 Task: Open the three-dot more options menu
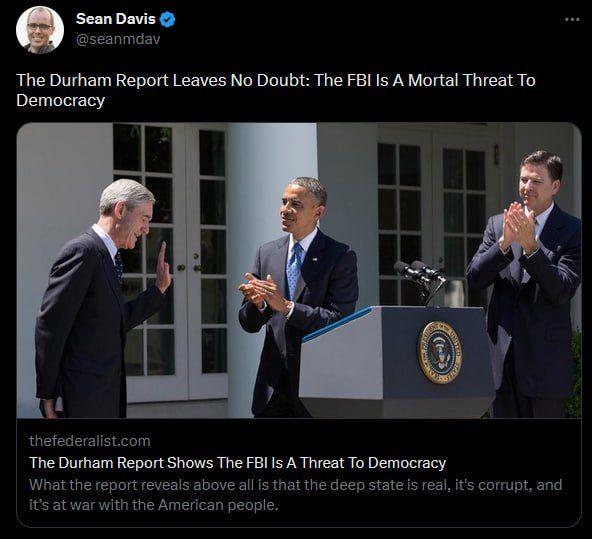coord(572,20)
